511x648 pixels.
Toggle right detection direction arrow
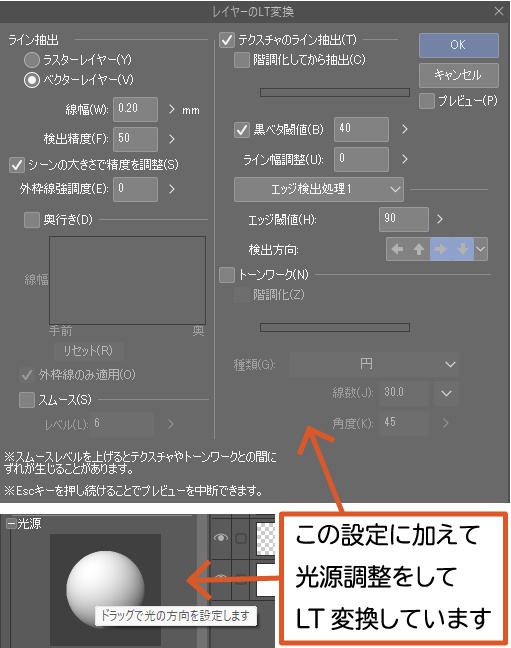click(441, 249)
